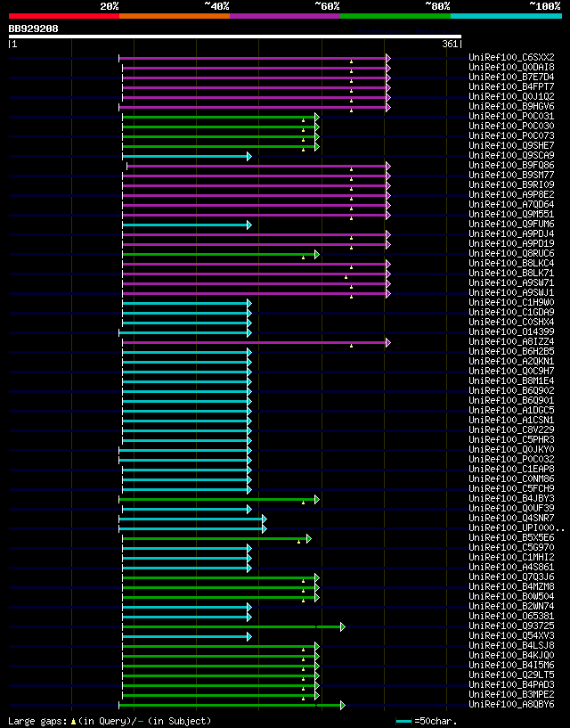Select the BB929208 query name label
Viewport: 570px width, 728px height.
[x=34, y=29]
